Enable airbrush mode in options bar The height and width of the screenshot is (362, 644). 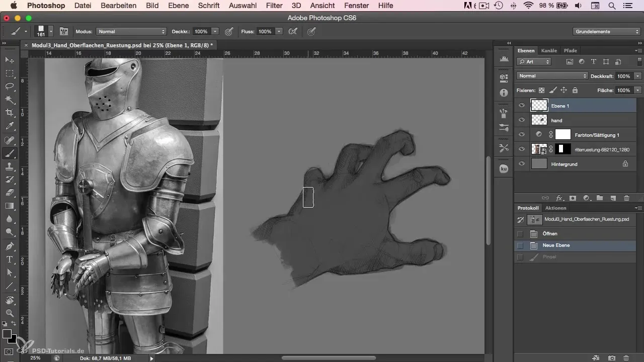click(x=292, y=31)
